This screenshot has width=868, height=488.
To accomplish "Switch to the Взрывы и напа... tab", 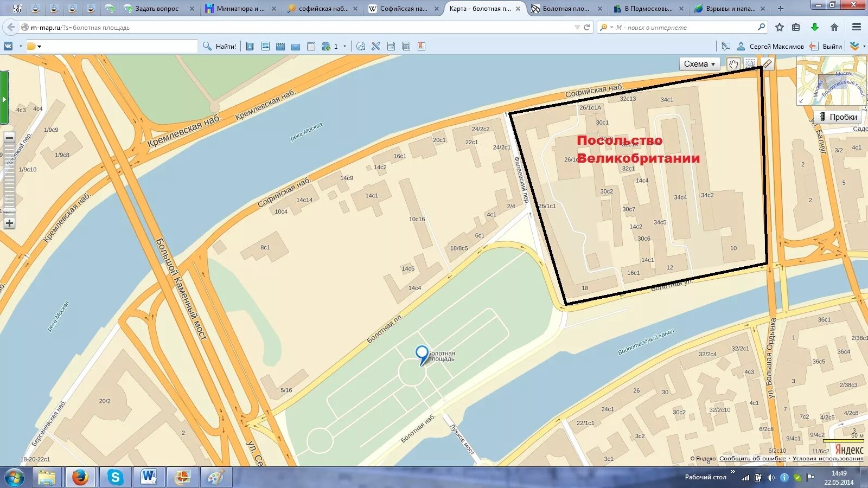I will point(730,9).
